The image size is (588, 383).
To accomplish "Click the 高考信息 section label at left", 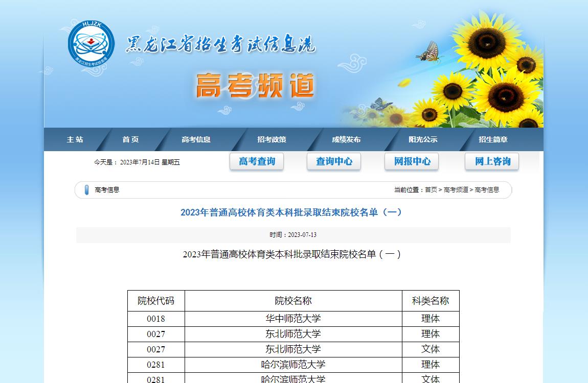I will 107,190.
